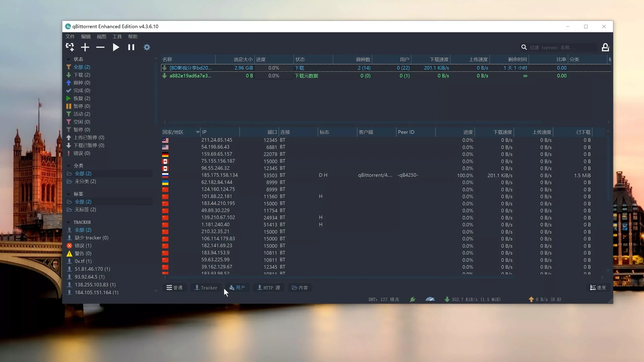Open 国家/地区 column sort dropdown

198,132
